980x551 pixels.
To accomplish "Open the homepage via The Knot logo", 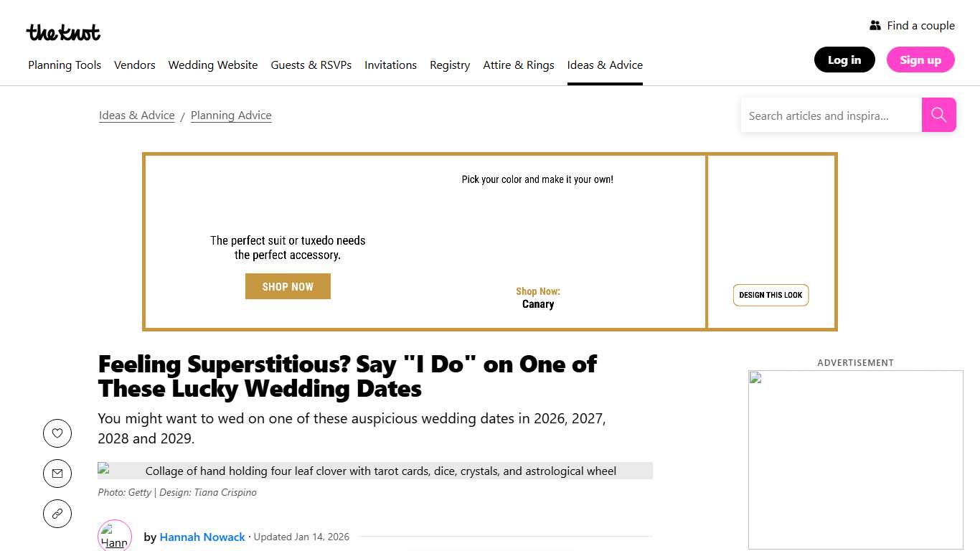I will (x=63, y=32).
